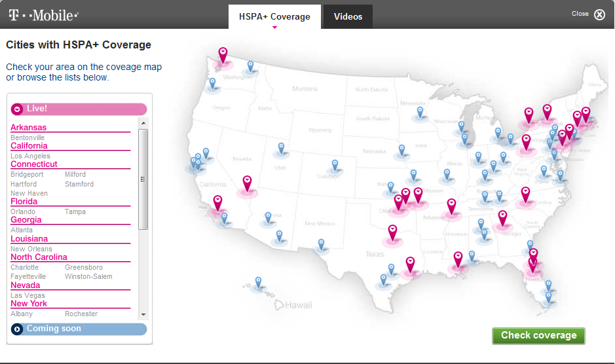The height and width of the screenshot is (364, 615).
Task: Click the scroll down arrow in city list
Action: pos(143,315)
